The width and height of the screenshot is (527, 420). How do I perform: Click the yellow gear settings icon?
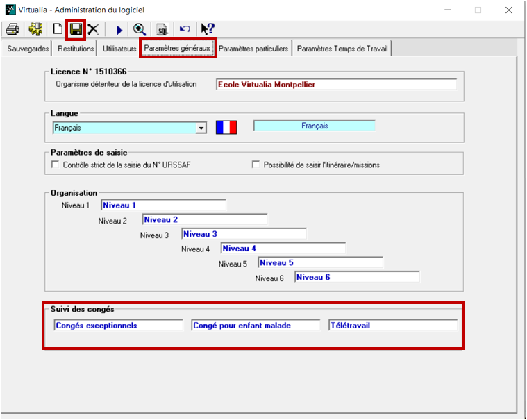tap(35, 29)
